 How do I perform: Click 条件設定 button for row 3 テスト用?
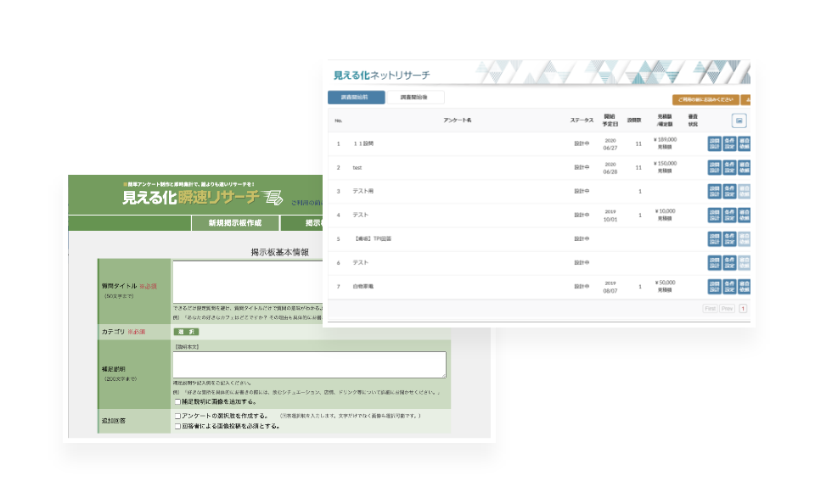729,191
